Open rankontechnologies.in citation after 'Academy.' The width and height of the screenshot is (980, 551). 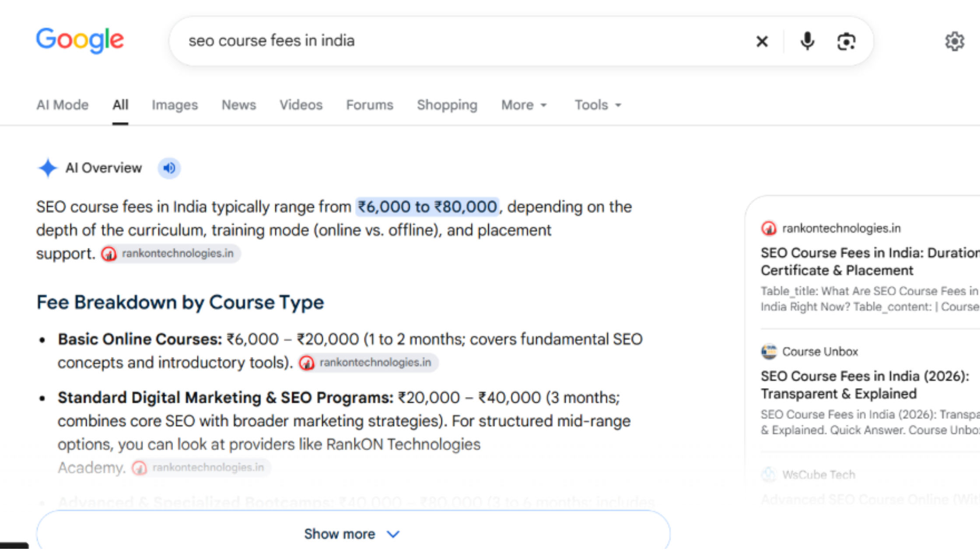click(201, 467)
